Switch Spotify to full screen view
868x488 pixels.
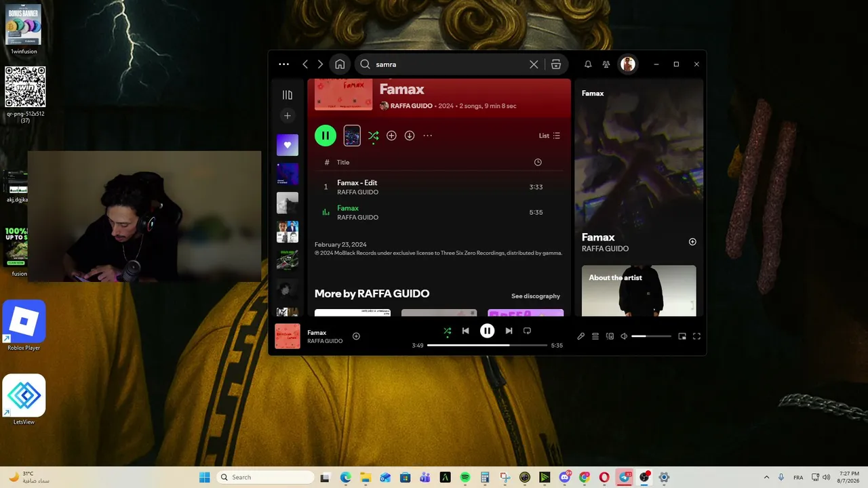696,336
